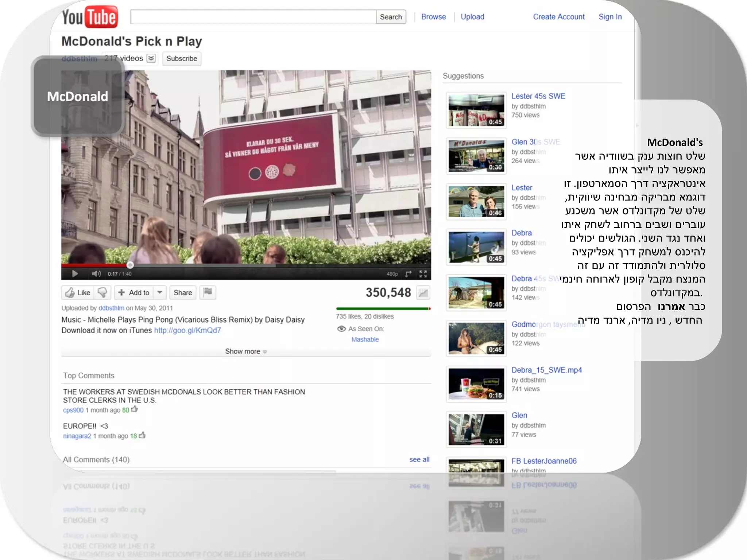Click the pop-out player icon
The image size is (747, 560).
click(408, 274)
